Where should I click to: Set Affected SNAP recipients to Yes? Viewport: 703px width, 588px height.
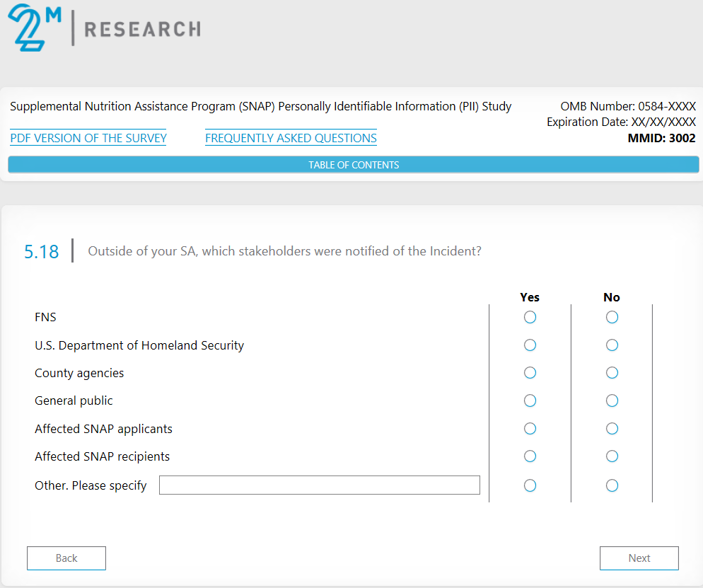tap(530, 456)
